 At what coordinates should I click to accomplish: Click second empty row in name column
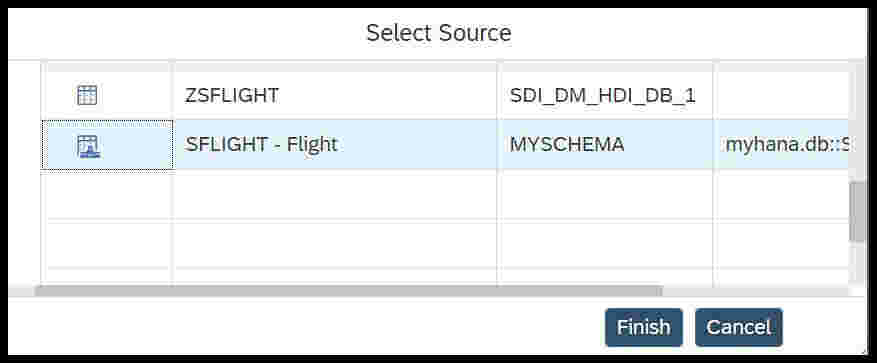[335, 243]
